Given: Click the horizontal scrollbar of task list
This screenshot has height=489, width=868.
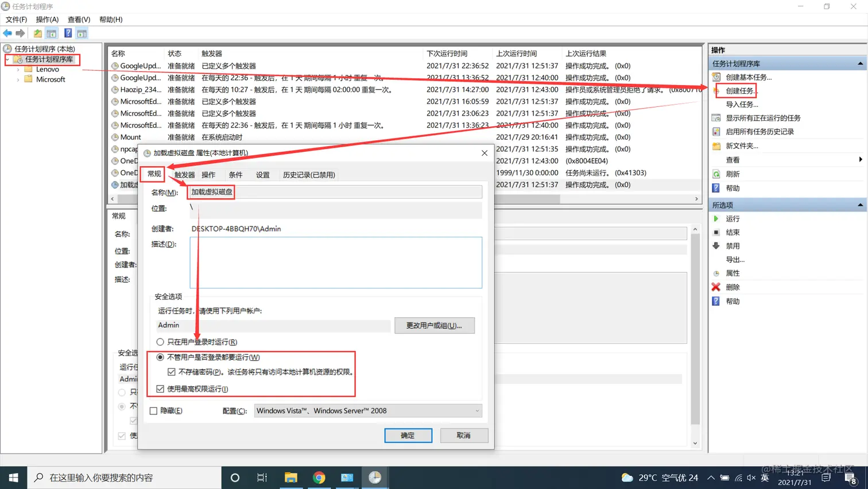Looking at the screenshot, I should click(338, 199).
